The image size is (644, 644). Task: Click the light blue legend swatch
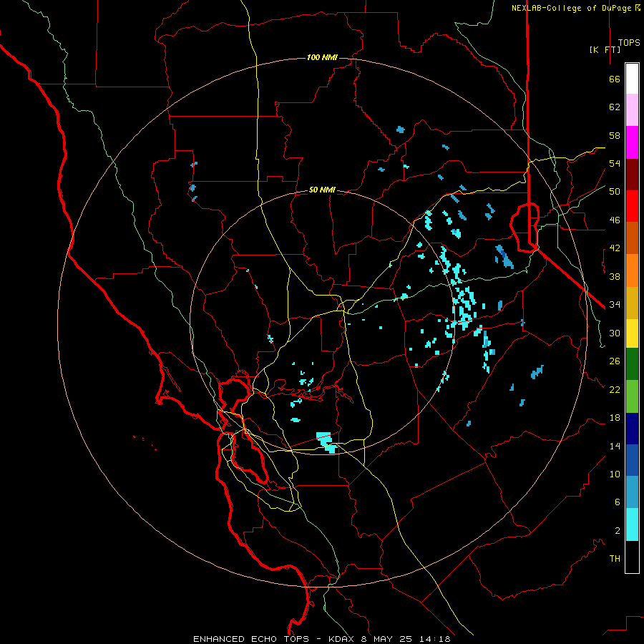coord(632,492)
